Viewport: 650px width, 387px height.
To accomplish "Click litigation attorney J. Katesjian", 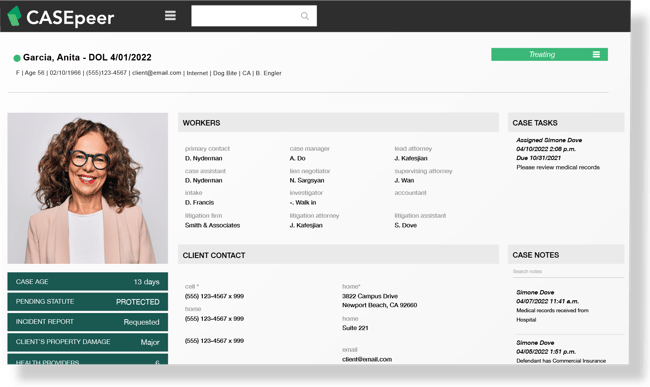I will (x=306, y=225).
